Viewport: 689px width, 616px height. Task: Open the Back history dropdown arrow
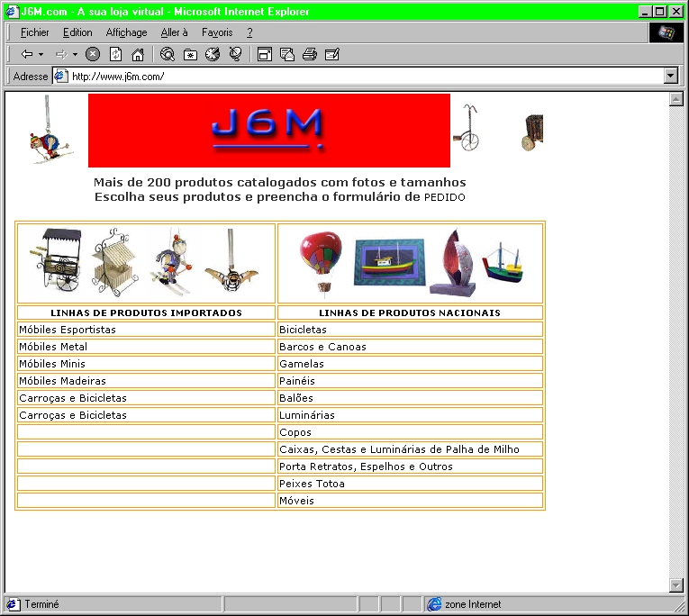[41, 54]
